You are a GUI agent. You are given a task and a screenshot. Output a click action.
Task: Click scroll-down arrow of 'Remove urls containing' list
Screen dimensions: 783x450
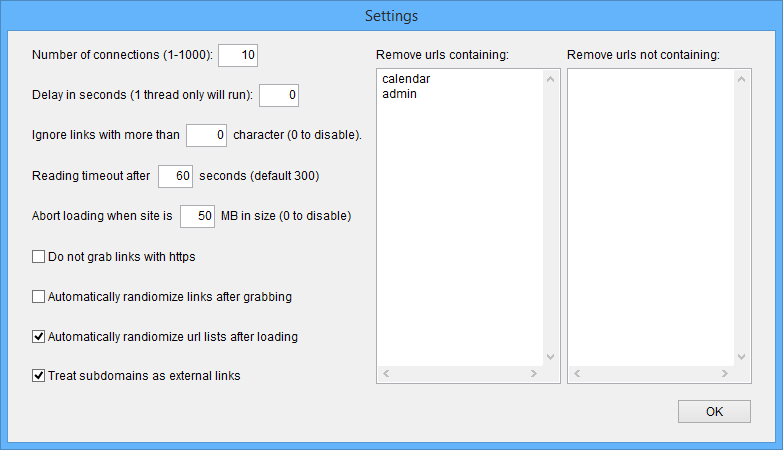point(549,357)
